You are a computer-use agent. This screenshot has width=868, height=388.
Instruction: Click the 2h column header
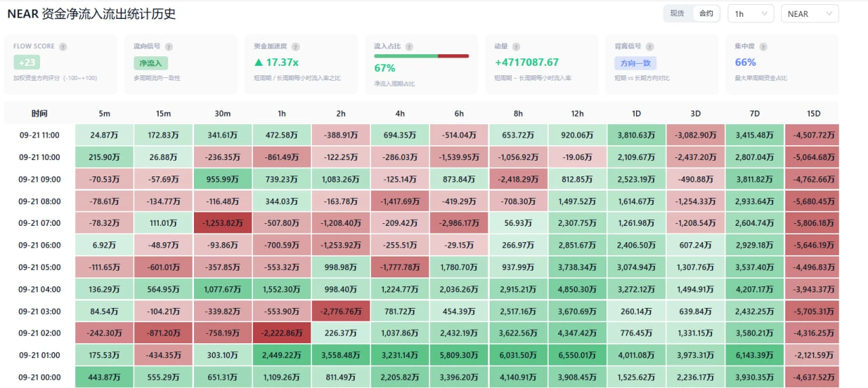point(340,113)
